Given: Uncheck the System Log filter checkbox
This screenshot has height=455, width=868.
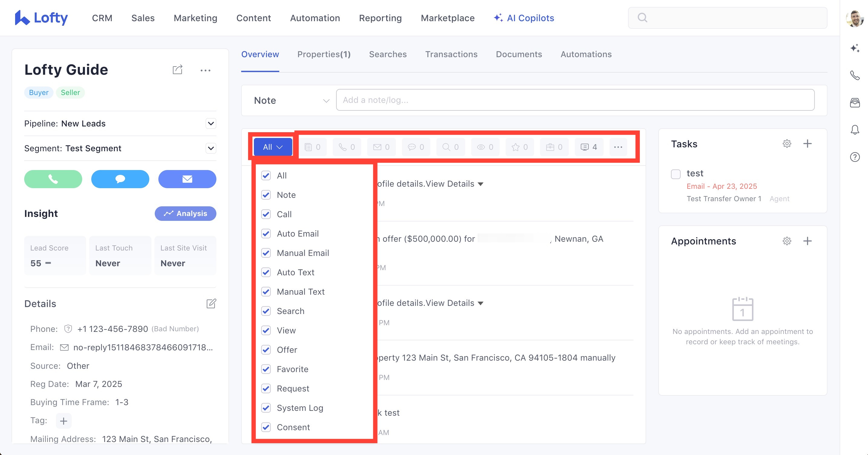Looking at the screenshot, I should point(266,408).
